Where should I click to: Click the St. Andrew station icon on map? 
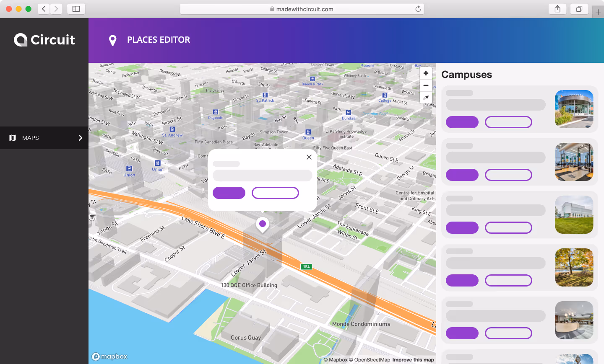(172, 129)
